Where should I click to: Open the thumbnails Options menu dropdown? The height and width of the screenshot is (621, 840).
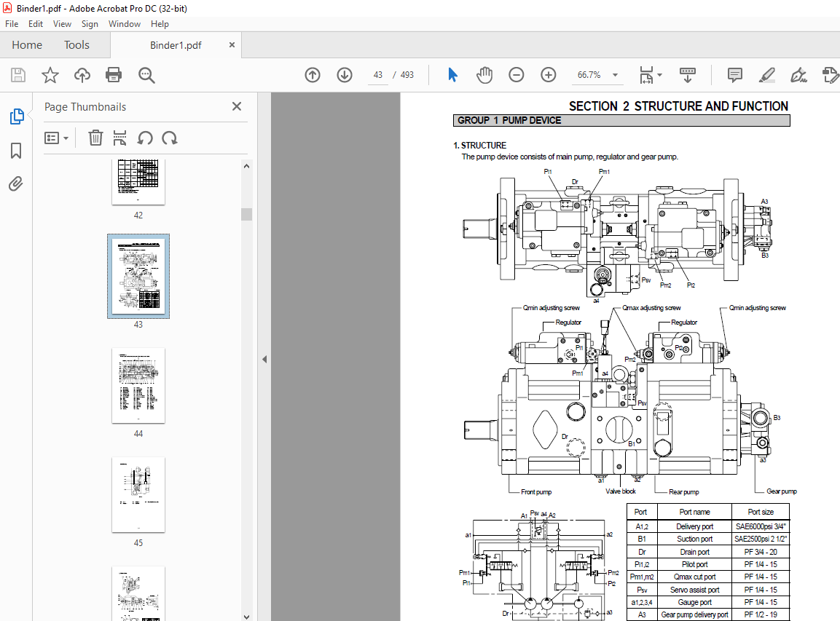coord(56,138)
